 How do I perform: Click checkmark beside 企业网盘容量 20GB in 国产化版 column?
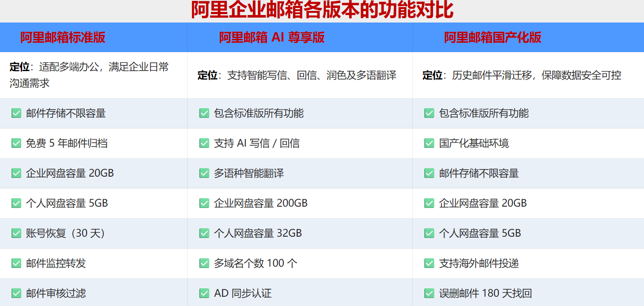coord(429,203)
